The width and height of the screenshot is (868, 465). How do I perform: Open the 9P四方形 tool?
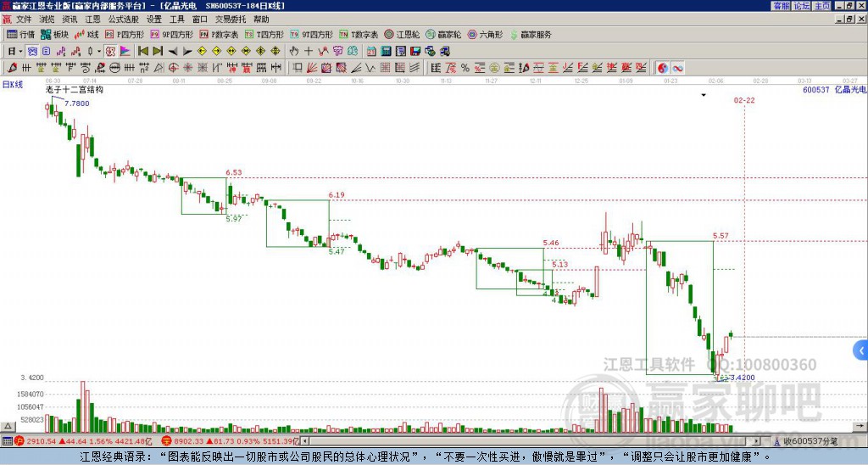click(x=172, y=34)
